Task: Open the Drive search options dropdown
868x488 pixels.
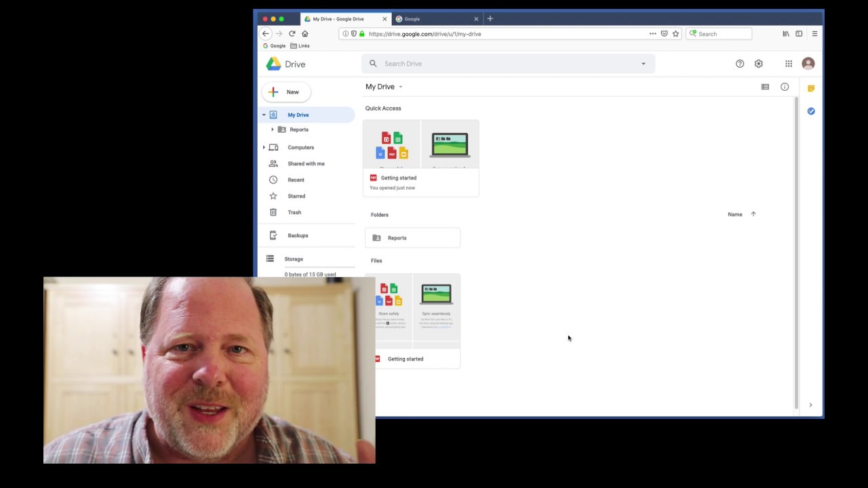Action: (644, 64)
